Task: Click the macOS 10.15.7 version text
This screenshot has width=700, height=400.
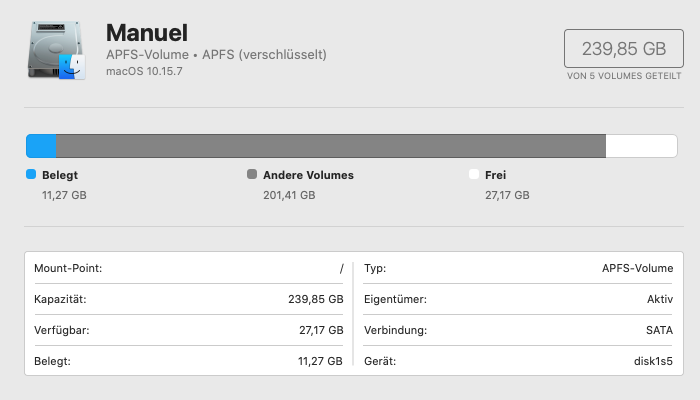Action: pos(146,73)
